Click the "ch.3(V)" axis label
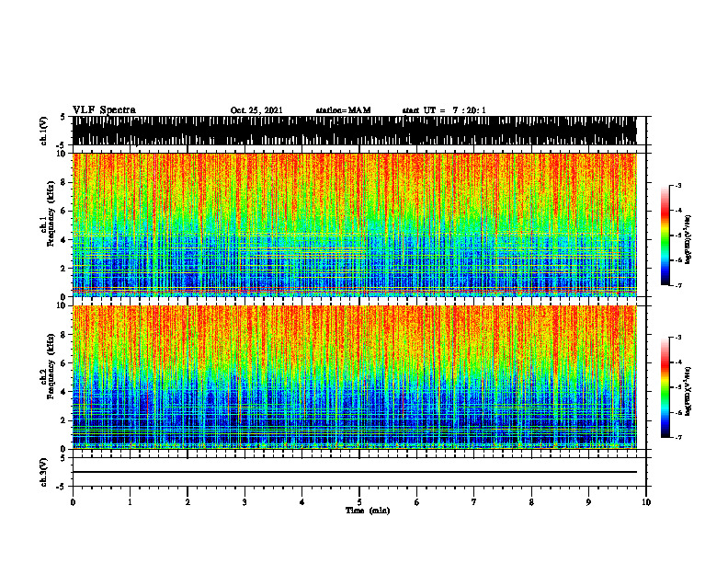The image size is (728, 563). coord(44,472)
